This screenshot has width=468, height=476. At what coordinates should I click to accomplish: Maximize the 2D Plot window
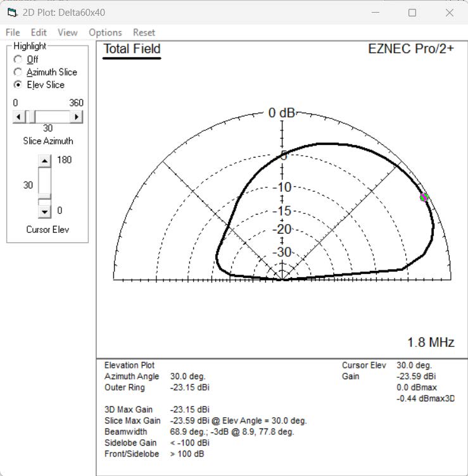412,13
